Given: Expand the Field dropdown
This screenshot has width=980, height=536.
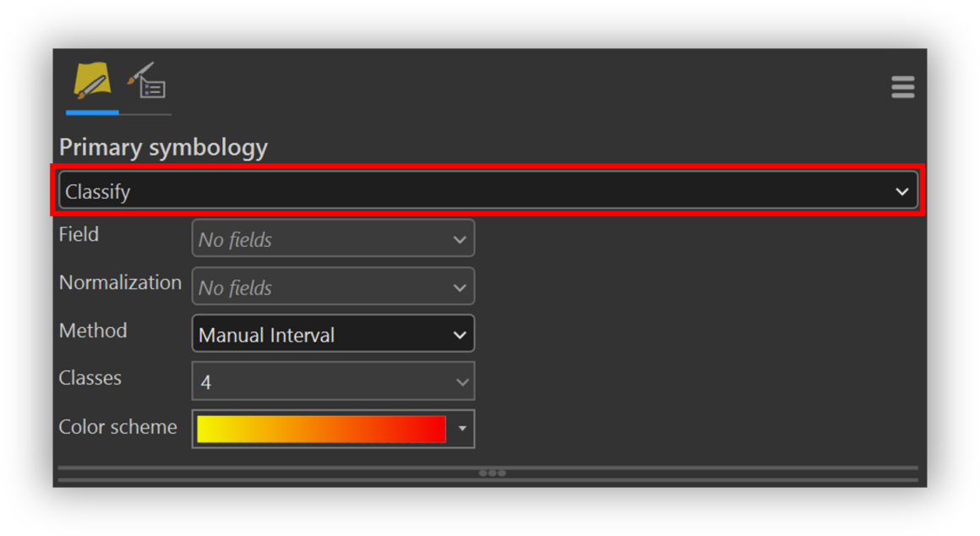Looking at the screenshot, I should tap(333, 238).
